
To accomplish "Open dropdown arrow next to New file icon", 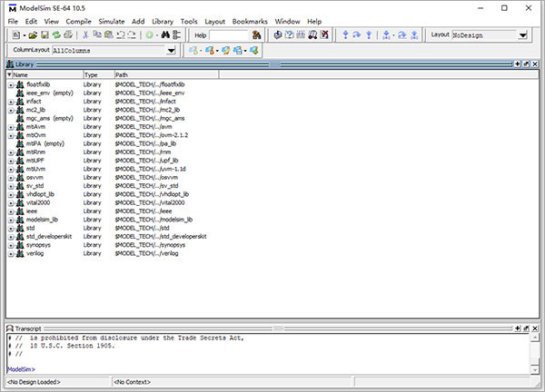I will [25, 35].
